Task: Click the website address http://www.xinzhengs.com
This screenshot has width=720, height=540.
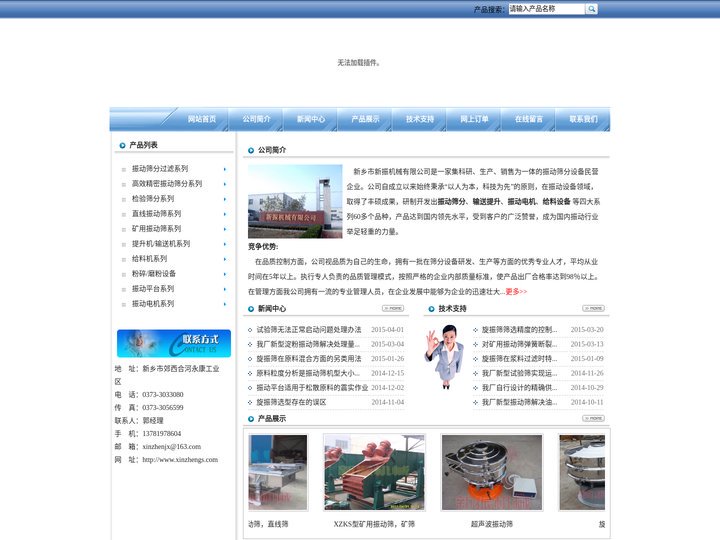Action: 180,460
